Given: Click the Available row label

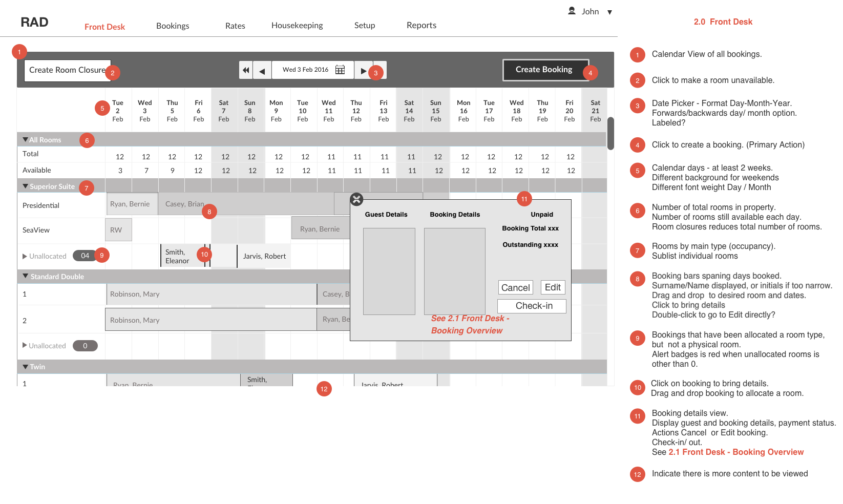Looking at the screenshot, I should pyautogui.click(x=36, y=170).
